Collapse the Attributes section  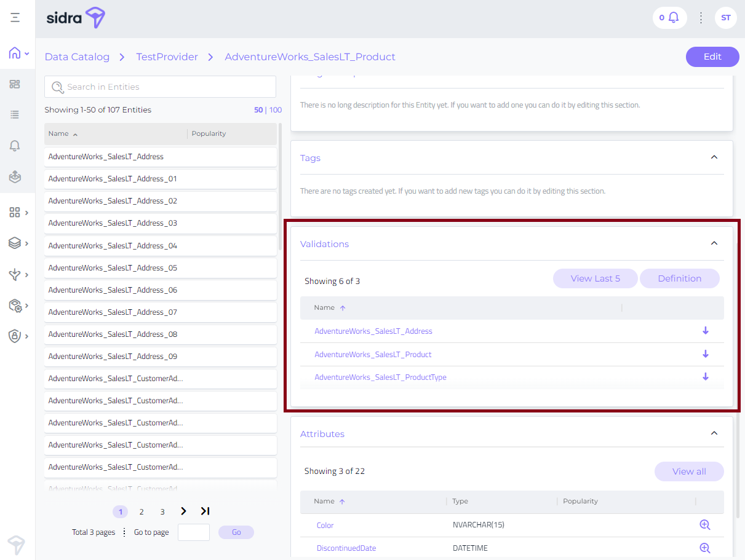714,433
